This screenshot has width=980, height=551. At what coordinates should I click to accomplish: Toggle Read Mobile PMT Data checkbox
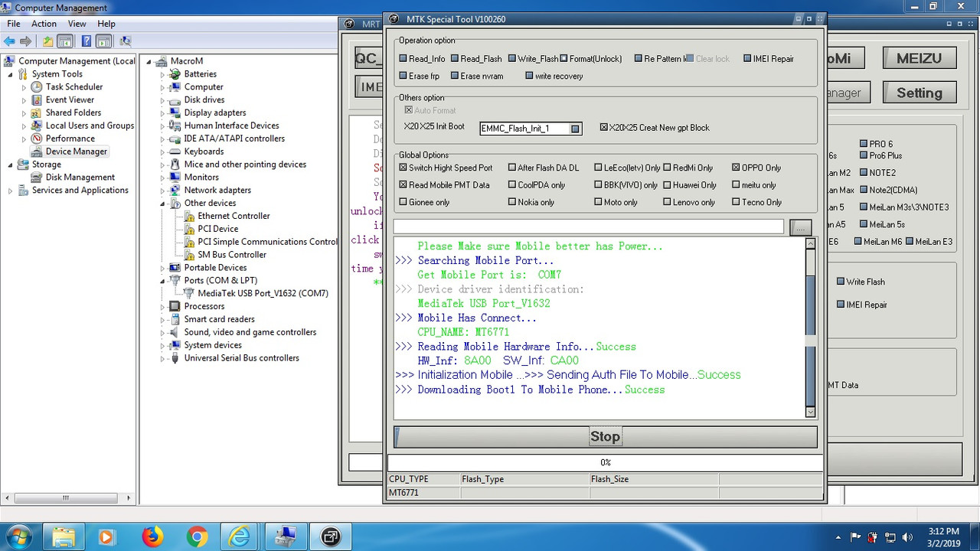click(x=403, y=185)
